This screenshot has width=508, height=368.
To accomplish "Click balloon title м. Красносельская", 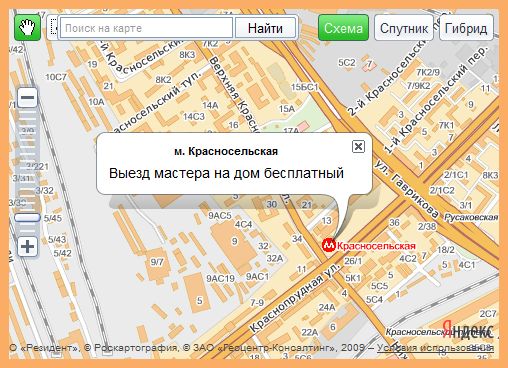I will (226, 151).
